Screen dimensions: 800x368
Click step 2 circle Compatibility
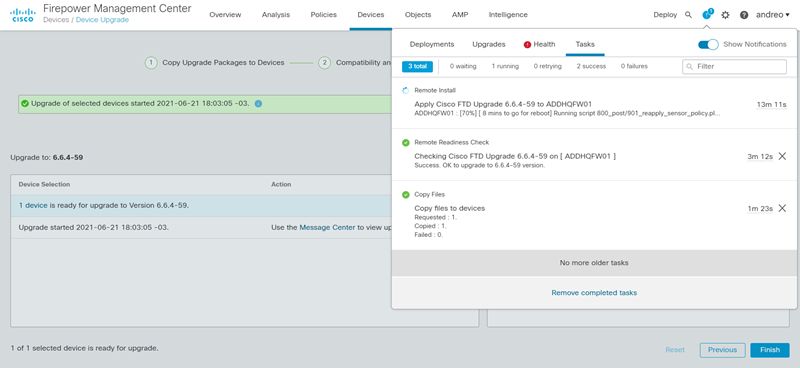324,63
